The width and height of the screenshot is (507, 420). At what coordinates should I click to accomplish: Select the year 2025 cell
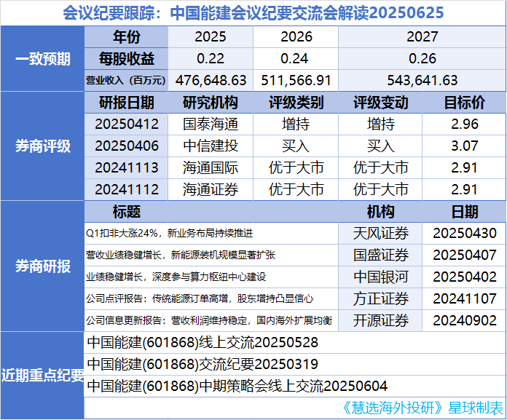point(211,37)
